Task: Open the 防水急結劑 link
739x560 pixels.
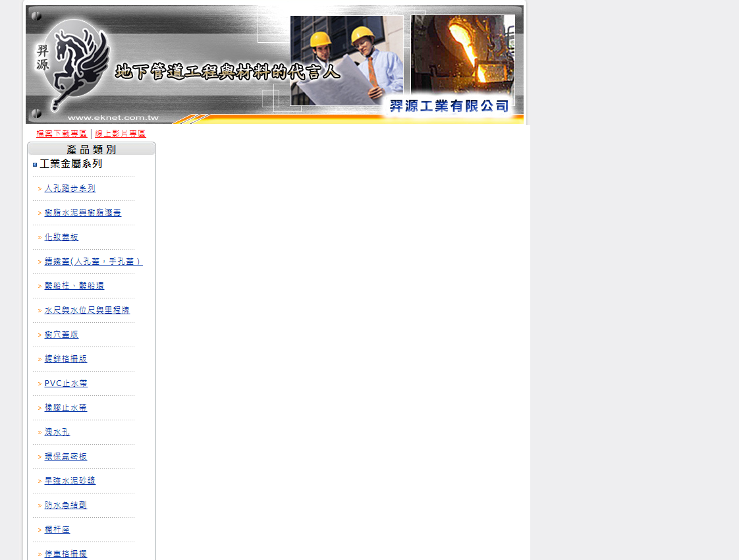Action: click(65, 505)
